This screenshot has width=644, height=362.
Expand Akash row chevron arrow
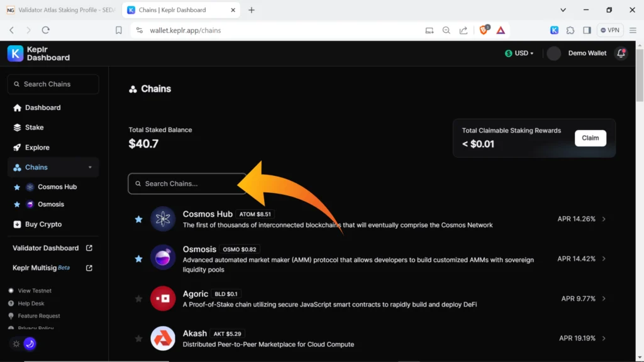(x=604, y=338)
